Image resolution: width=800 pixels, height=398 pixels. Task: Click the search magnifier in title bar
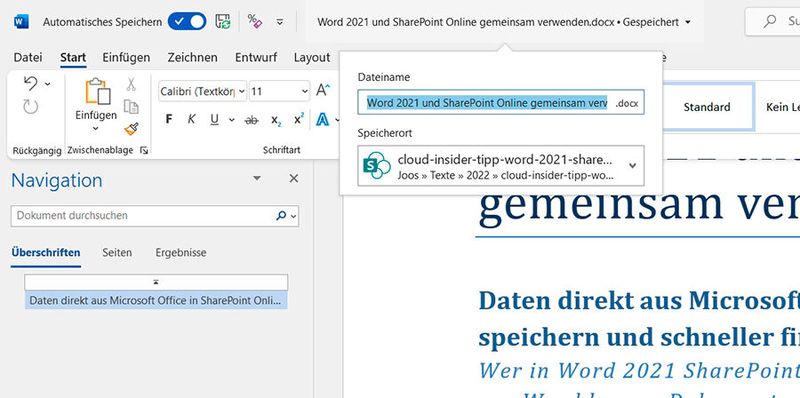(769, 21)
